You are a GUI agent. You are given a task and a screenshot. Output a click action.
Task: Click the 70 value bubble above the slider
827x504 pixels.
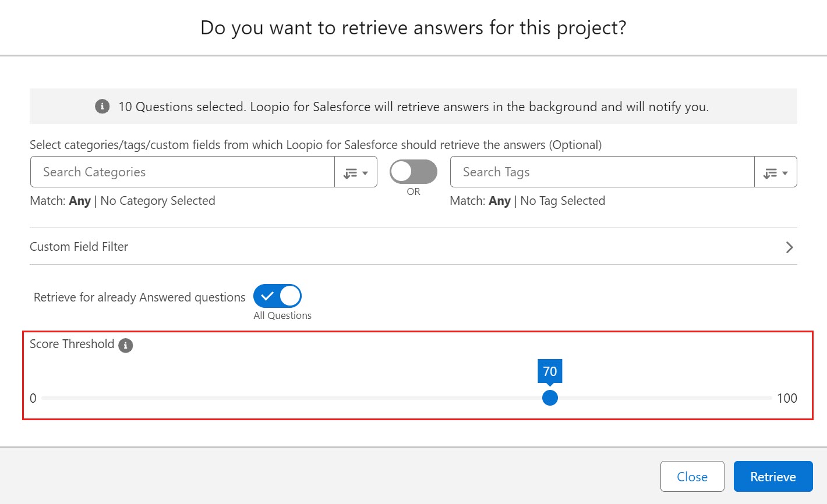coord(550,371)
